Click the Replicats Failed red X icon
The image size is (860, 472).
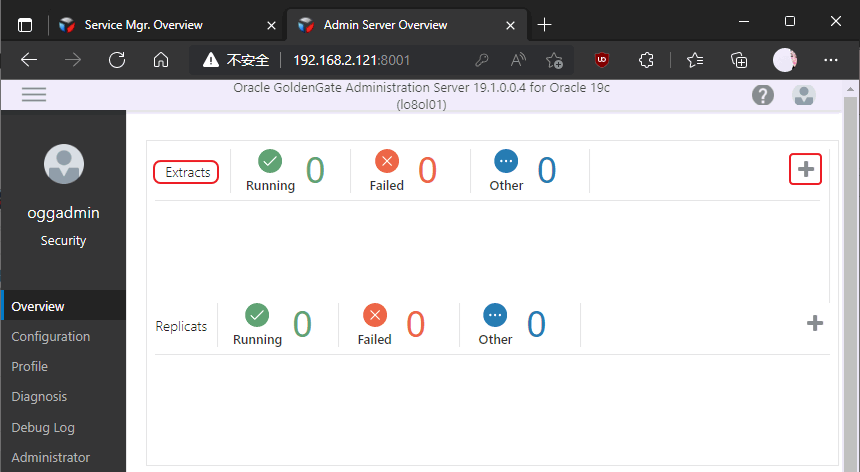click(x=375, y=315)
